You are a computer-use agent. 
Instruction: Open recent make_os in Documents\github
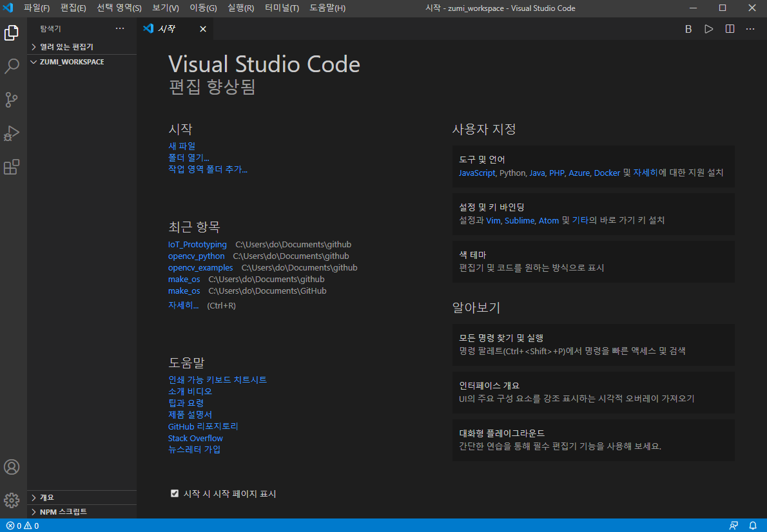pyautogui.click(x=184, y=279)
